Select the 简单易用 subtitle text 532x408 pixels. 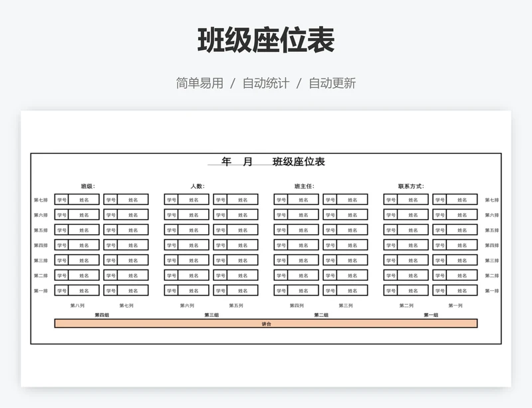point(199,83)
